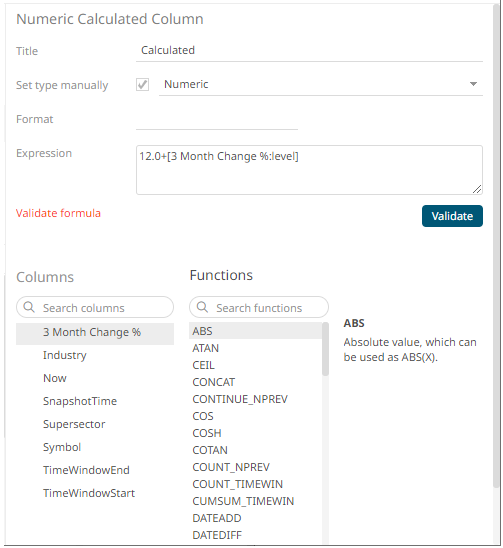Click the Functions list scrollbar thumb
Image resolution: width=503 pixels, height=548 pixels.
325,349
